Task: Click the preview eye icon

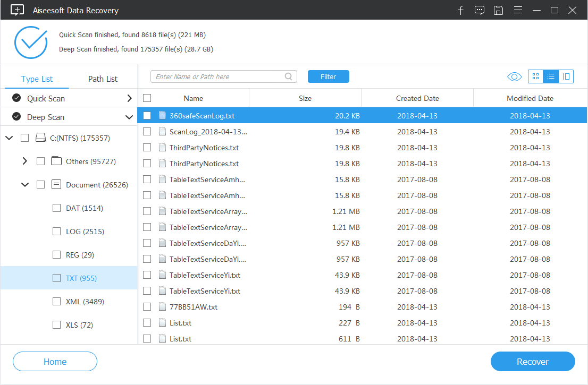Action: click(x=514, y=77)
